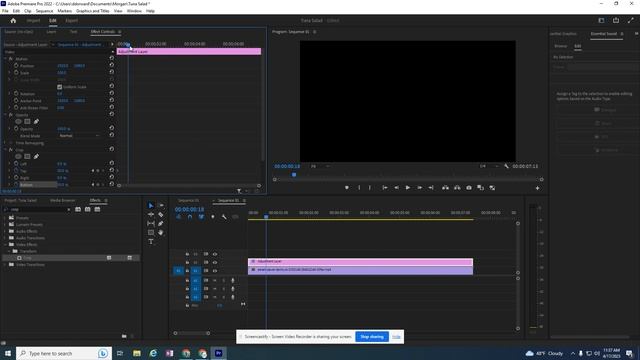
Task: Click the Hide link in Screencastify bar
Action: 396,337
